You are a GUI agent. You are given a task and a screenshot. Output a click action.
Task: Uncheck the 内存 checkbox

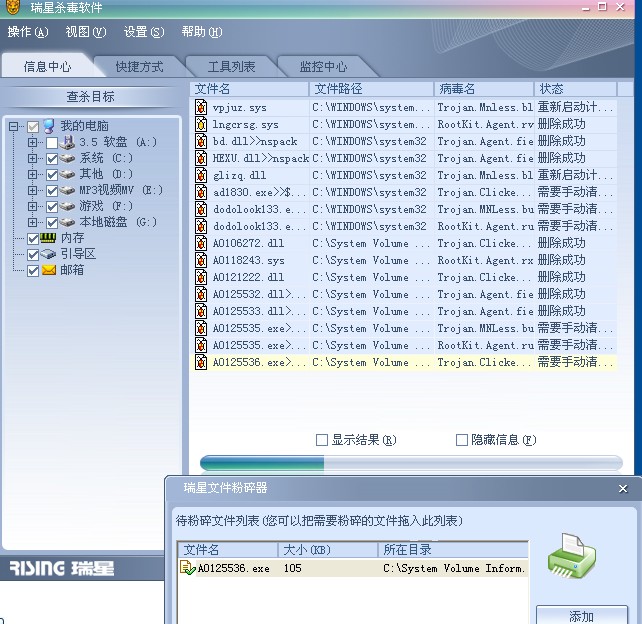[x=33, y=239]
